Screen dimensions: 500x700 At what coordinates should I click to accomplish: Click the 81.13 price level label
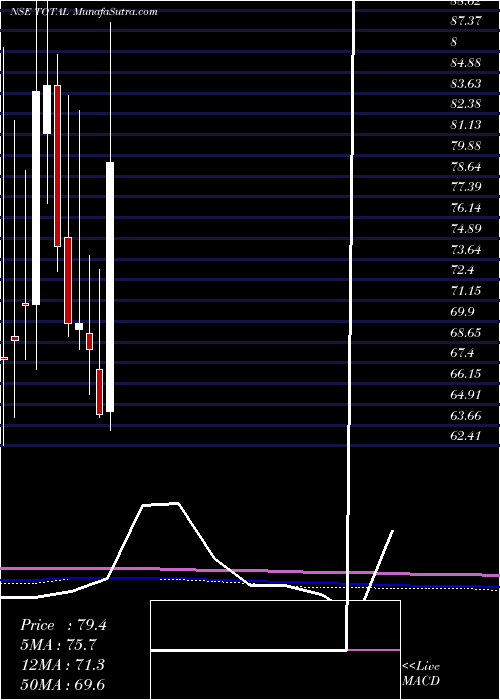[x=466, y=125]
